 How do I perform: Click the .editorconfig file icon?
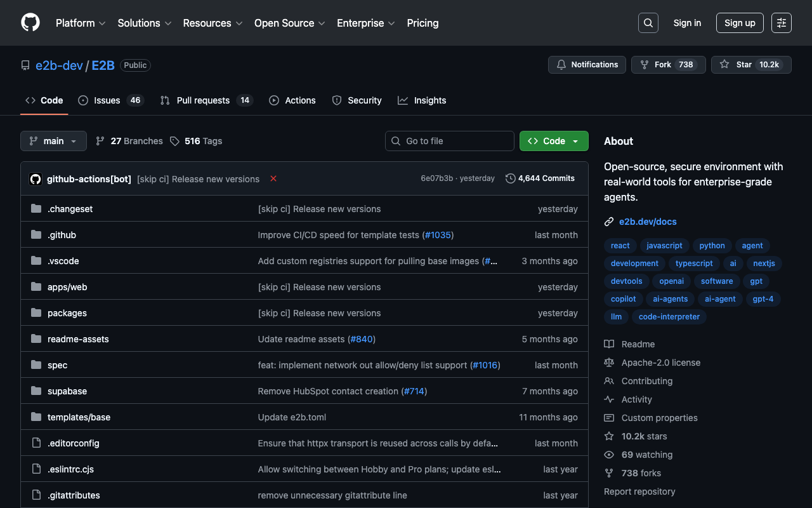pos(36,443)
